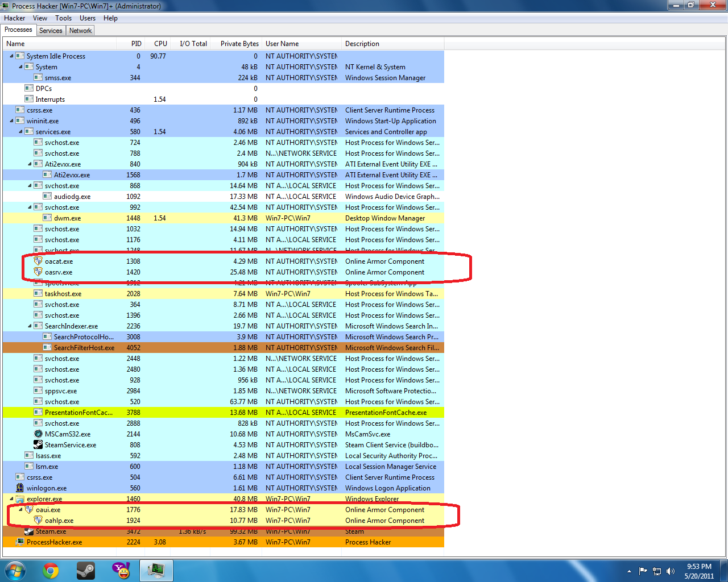Show hidden tray icons arrow
The height and width of the screenshot is (582, 728).
(629, 571)
